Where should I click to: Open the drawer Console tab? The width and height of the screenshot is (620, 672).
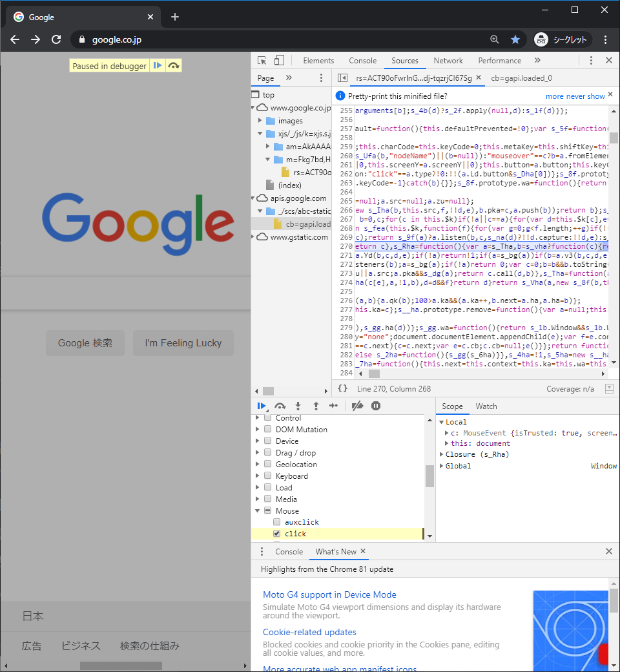click(x=289, y=552)
